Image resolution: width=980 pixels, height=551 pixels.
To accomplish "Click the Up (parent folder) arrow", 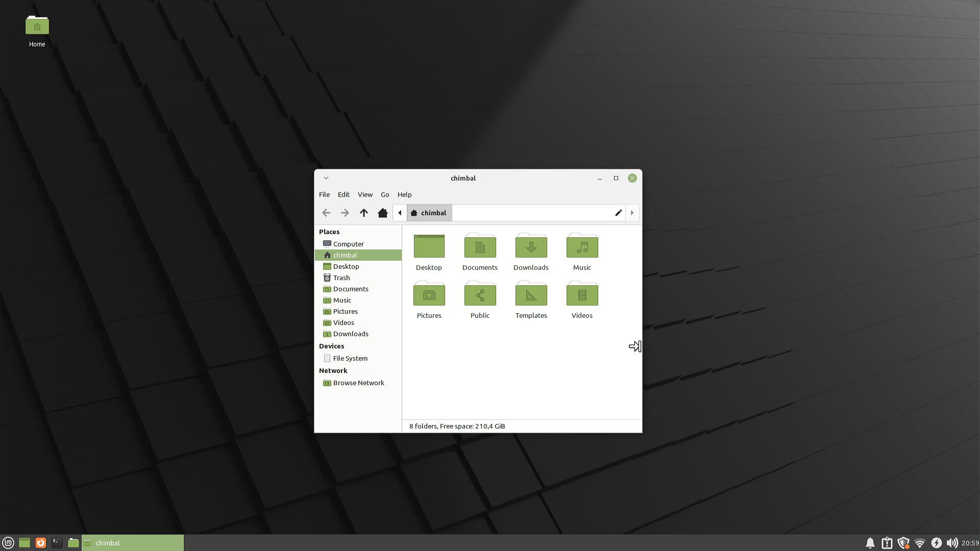I will click(363, 213).
